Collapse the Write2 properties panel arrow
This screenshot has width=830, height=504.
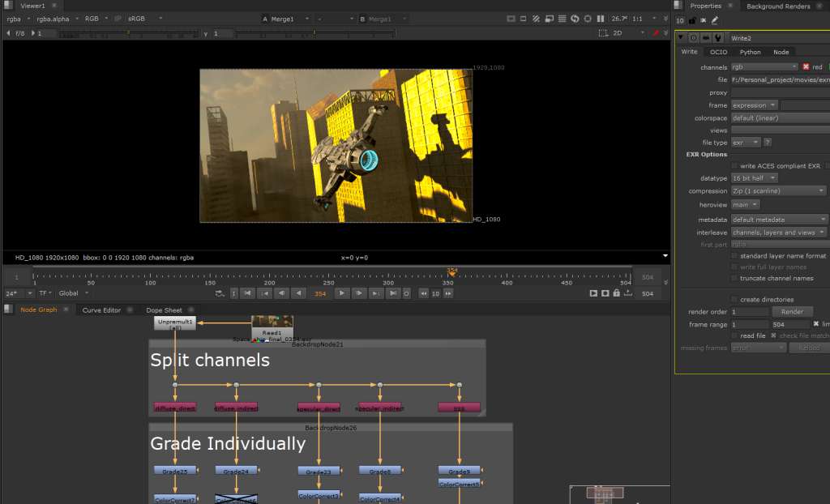point(681,37)
